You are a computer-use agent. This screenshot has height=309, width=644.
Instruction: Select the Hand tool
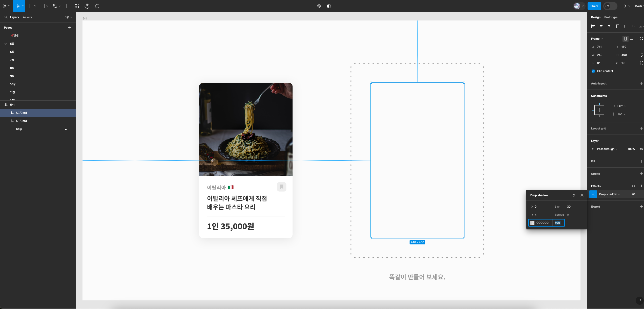pyautogui.click(x=87, y=6)
